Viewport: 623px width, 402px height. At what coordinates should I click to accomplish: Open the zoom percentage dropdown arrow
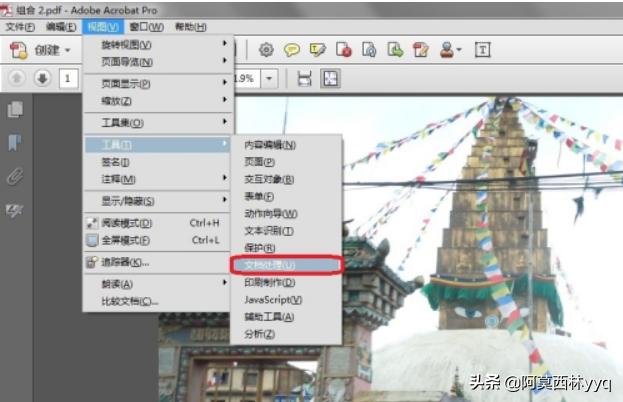[x=269, y=79]
